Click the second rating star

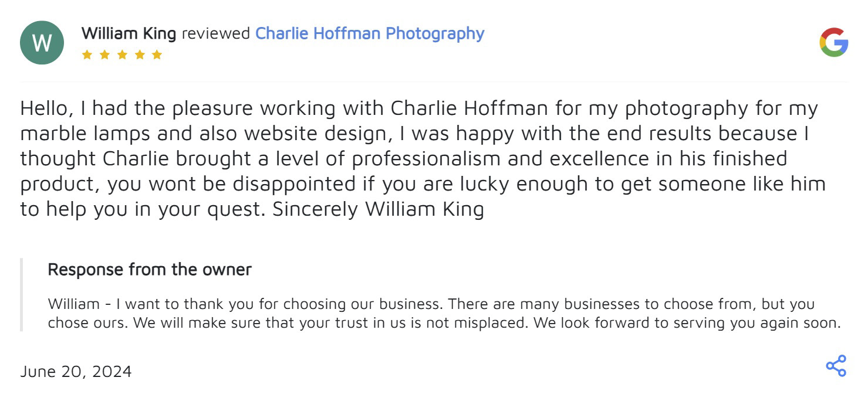(x=104, y=55)
